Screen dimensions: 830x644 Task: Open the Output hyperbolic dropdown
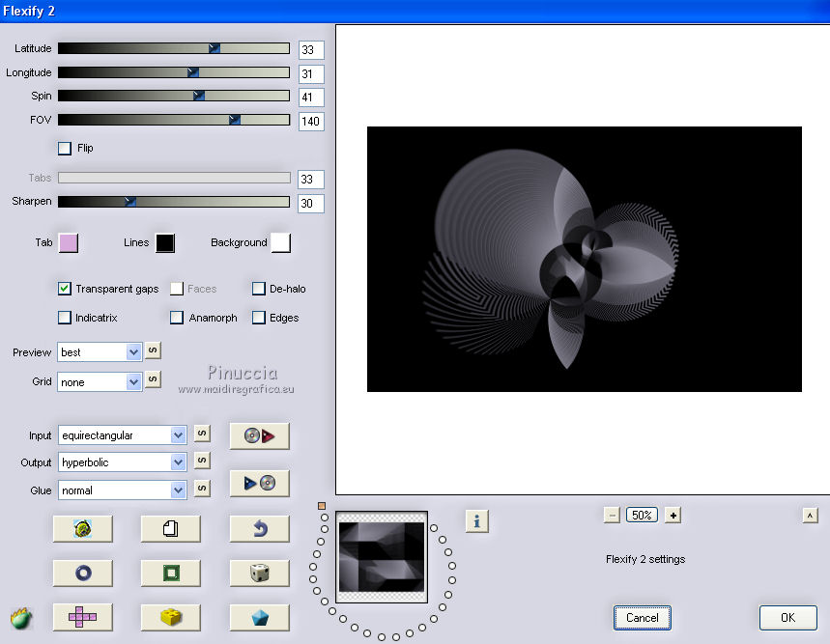click(x=122, y=462)
